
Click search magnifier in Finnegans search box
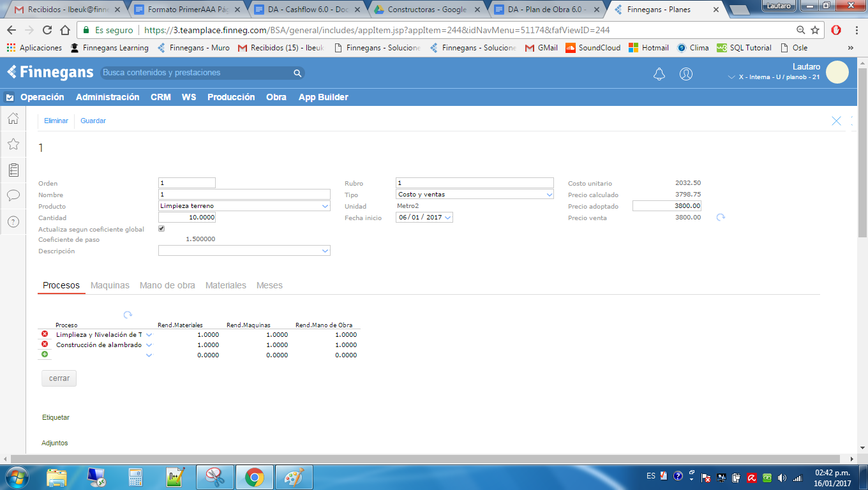tap(297, 73)
